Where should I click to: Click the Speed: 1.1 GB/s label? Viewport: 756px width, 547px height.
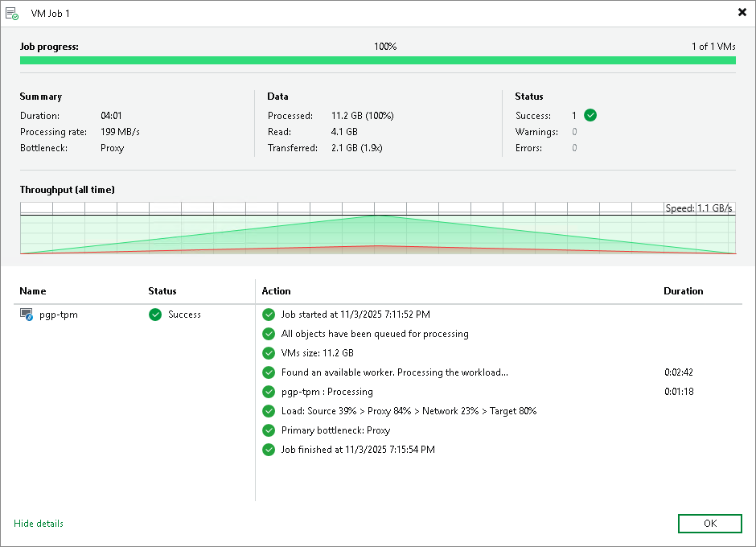699,208
